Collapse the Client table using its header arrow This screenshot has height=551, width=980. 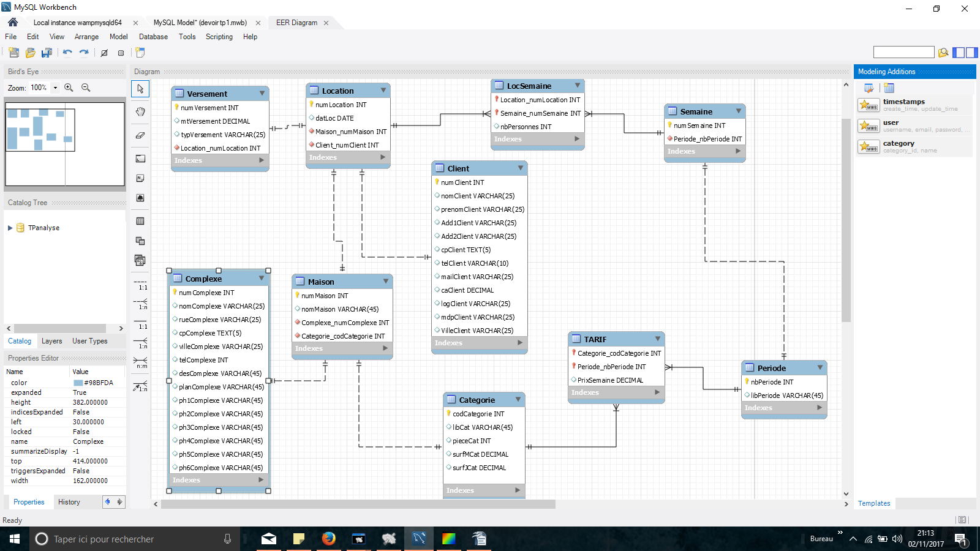521,168
